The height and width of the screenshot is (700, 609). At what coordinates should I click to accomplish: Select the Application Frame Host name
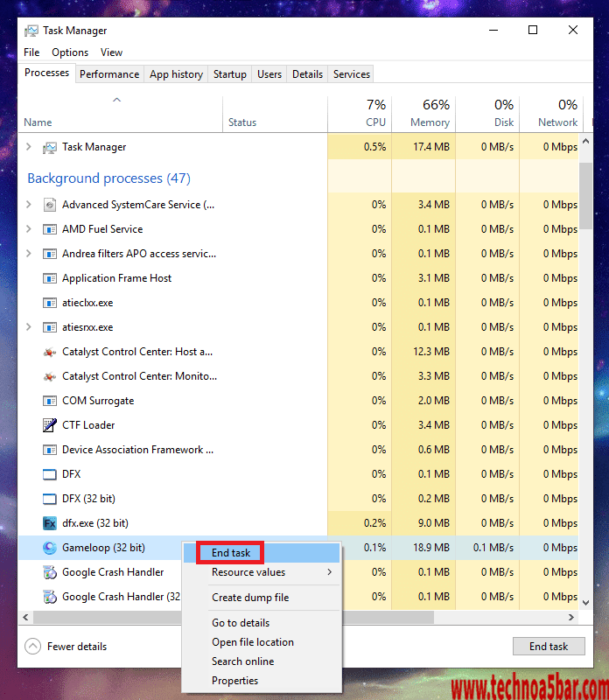[x=117, y=278]
